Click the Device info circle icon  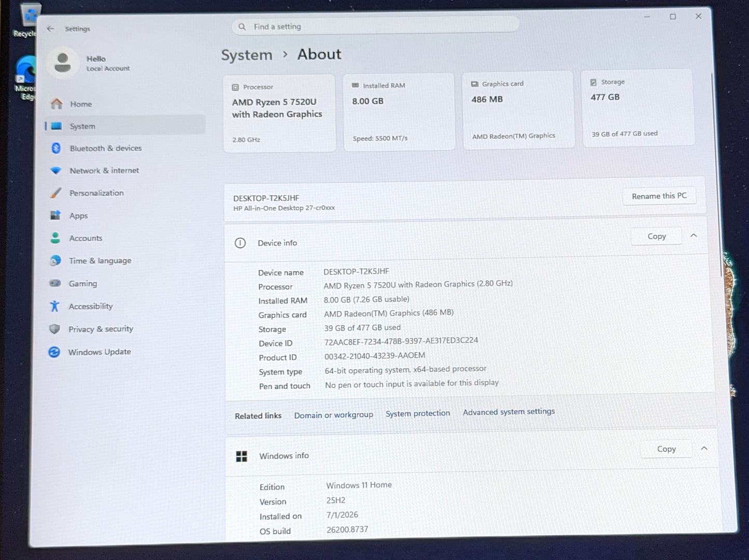click(x=240, y=243)
